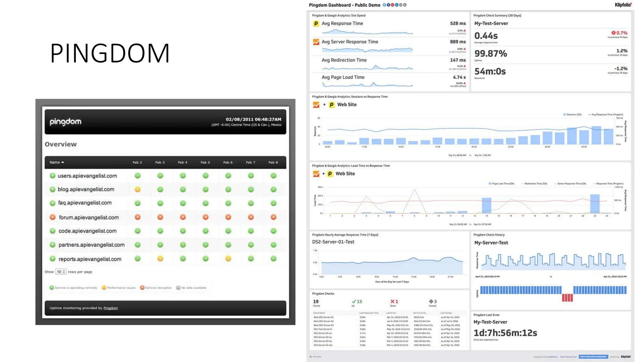
Task: Click the LinkedIn share icon in header
Action: pyautogui.click(x=397, y=5)
